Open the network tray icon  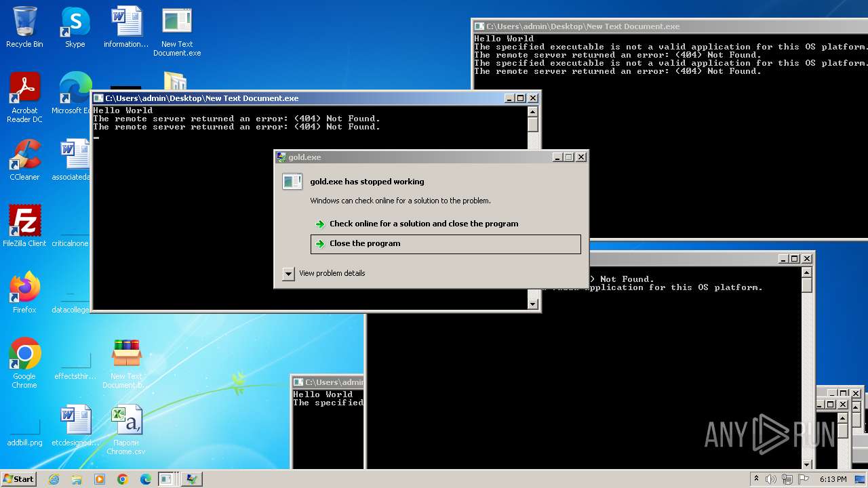787,479
